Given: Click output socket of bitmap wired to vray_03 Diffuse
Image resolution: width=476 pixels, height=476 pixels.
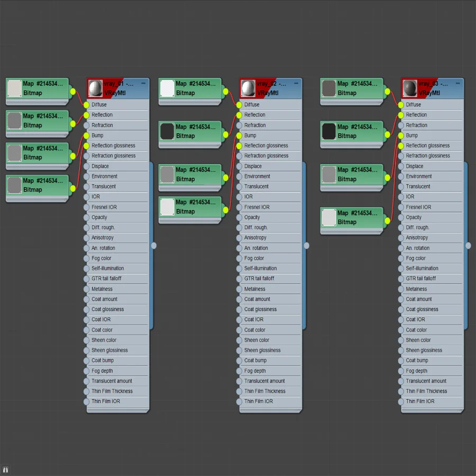Looking at the screenshot, I should click(387, 91).
